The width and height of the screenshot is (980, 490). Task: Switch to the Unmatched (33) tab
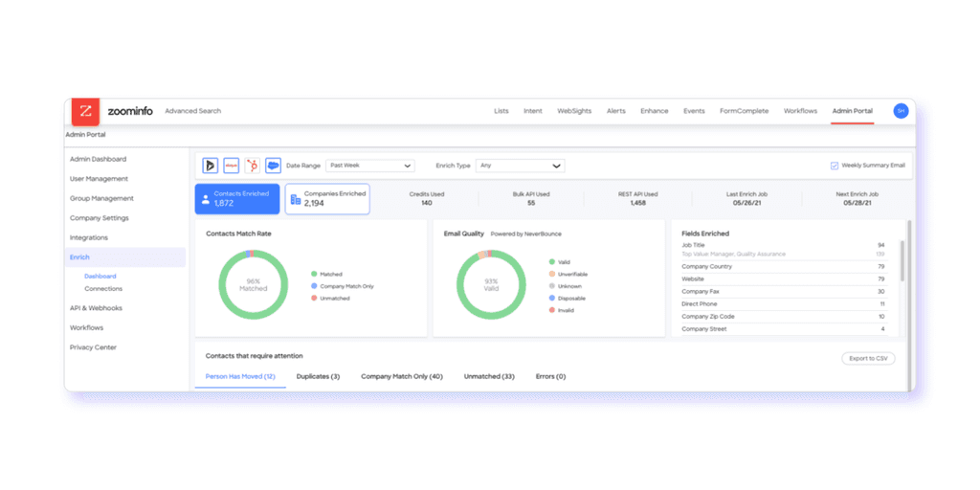coord(489,377)
